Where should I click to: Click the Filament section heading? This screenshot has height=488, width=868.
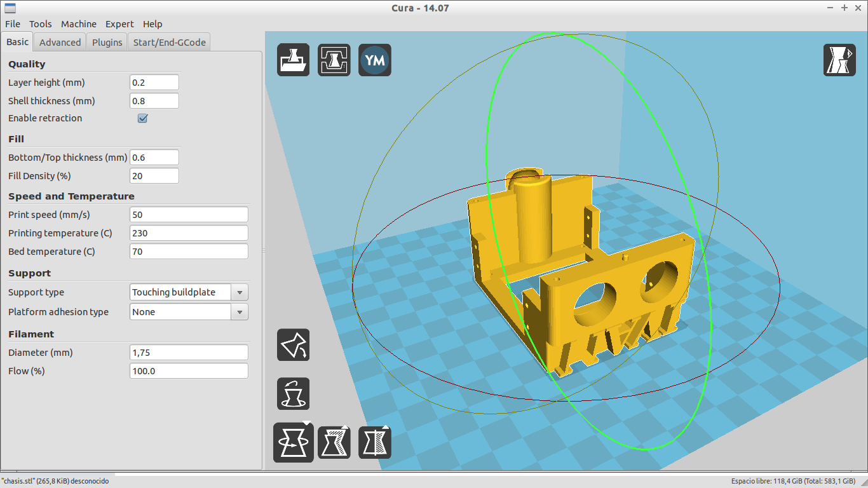pyautogui.click(x=31, y=334)
